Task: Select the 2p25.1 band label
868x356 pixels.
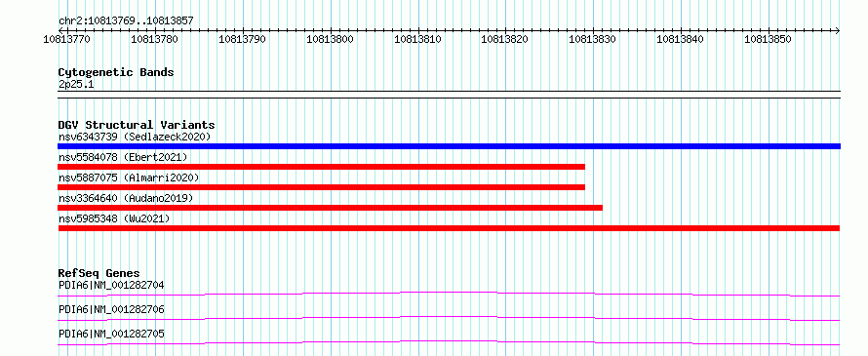Action: 76,84
